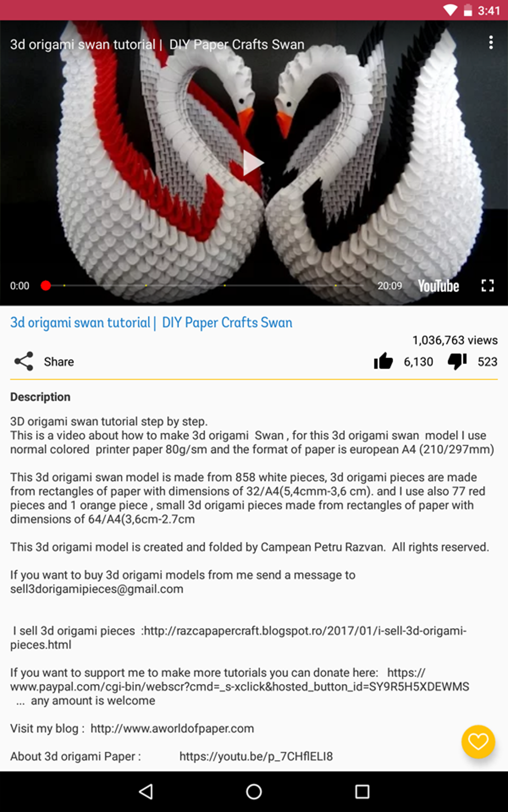Screen dimensions: 508x812
Task: Tap the sell3dorigamipieces email address
Action: [97, 589]
